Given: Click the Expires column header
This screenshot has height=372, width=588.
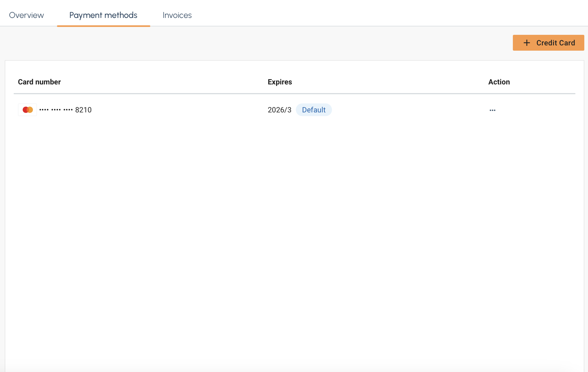Looking at the screenshot, I should click(x=280, y=82).
